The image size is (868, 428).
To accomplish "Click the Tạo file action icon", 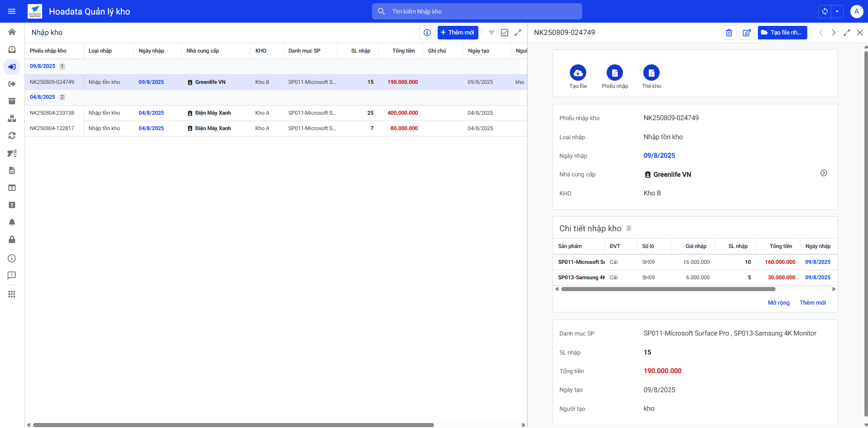I will click(x=578, y=73).
